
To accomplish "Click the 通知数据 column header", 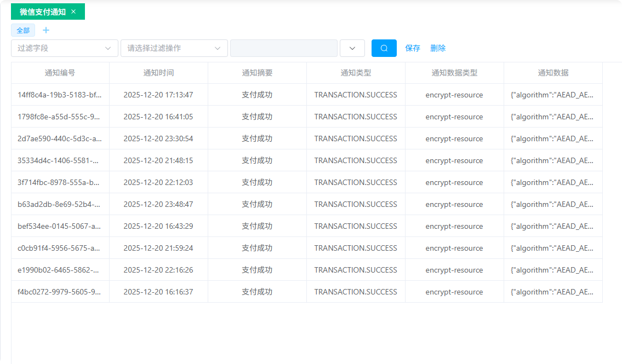I will tap(553, 73).
